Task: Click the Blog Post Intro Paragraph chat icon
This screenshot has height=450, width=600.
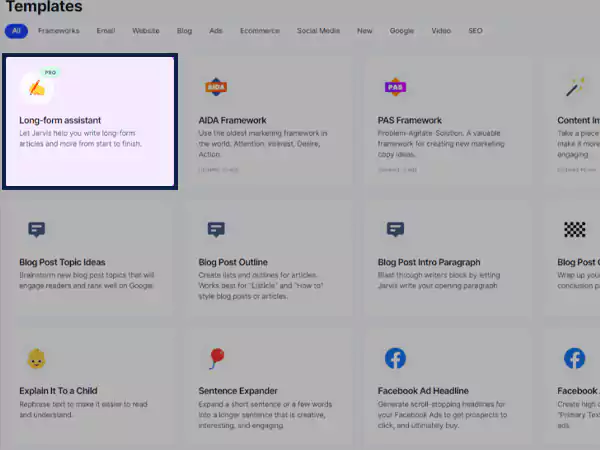Action: click(x=395, y=229)
